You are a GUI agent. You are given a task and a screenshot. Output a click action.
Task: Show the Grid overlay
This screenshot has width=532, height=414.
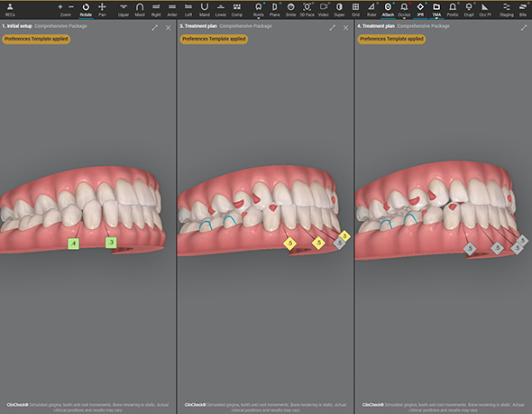pyautogui.click(x=355, y=10)
